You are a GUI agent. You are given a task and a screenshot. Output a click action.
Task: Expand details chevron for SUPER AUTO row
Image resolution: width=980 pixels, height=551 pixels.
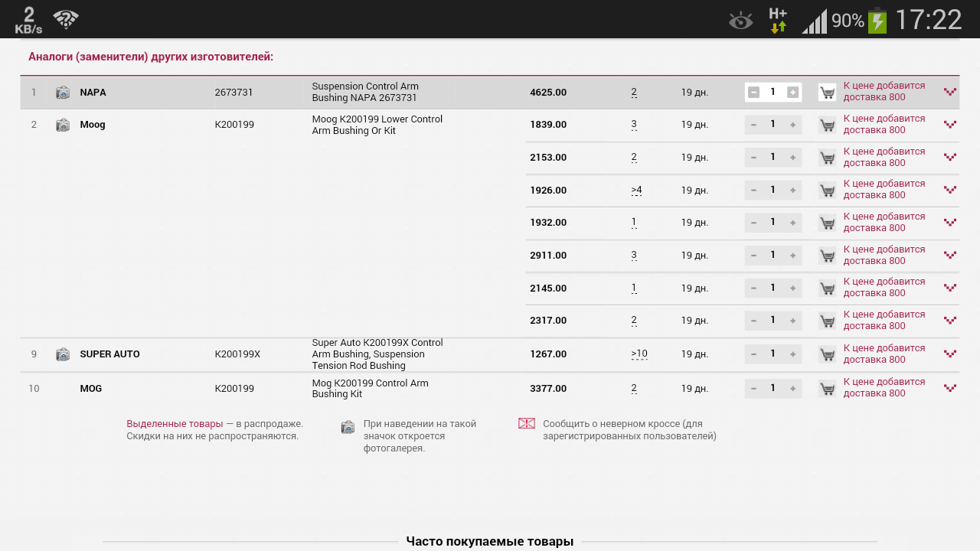coord(950,354)
